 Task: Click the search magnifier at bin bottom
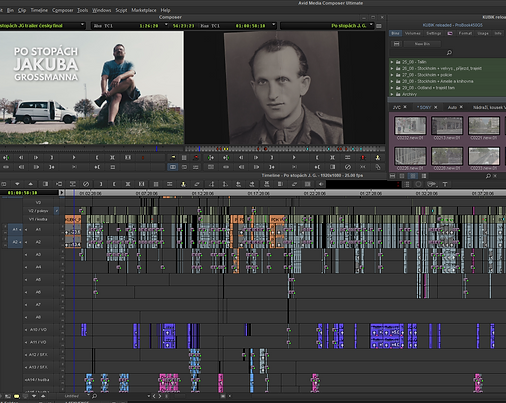tap(488, 176)
